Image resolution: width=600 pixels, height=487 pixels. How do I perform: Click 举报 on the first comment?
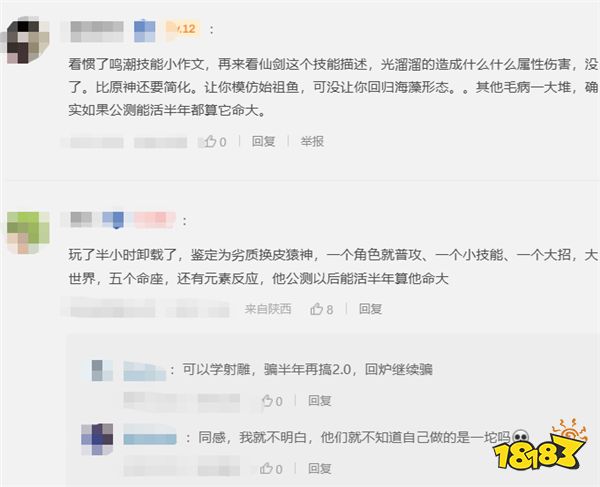[x=312, y=142]
